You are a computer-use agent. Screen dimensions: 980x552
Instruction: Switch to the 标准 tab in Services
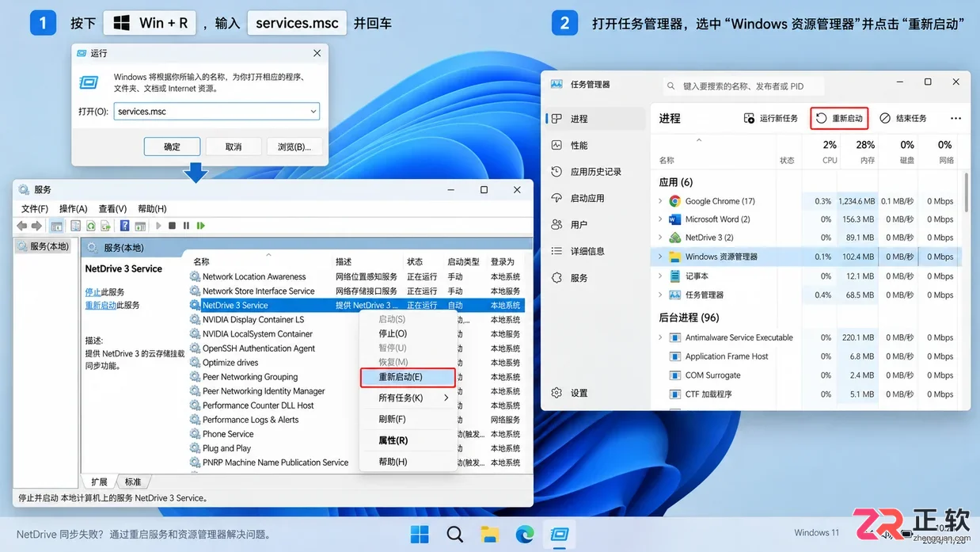(x=133, y=482)
